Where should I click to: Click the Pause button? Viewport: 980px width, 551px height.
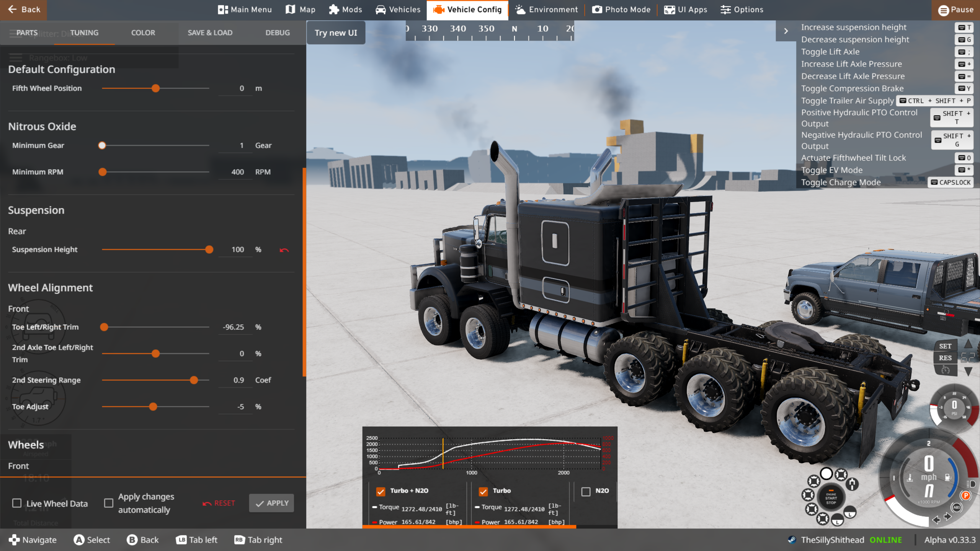(955, 10)
